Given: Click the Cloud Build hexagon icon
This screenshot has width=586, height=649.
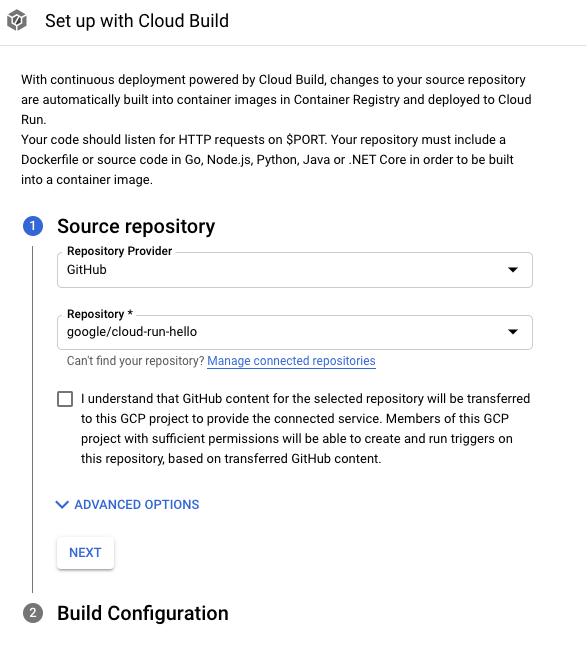Looking at the screenshot, I should tap(17, 21).
